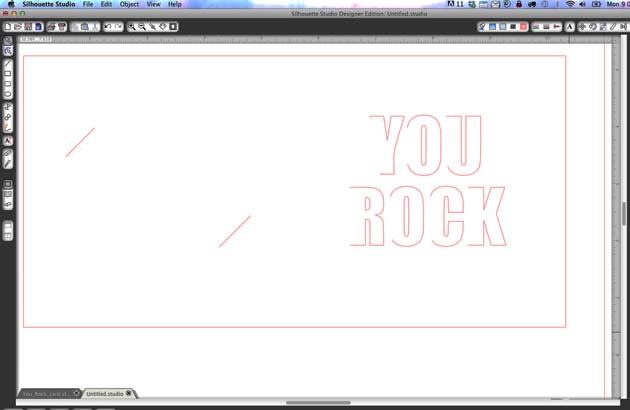630x410 pixels.
Task: Select the Text tool in left toolbar
Action: pyautogui.click(x=8, y=141)
